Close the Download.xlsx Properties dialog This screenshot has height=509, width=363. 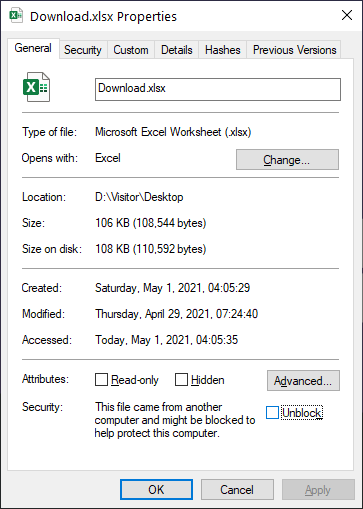(x=347, y=15)
